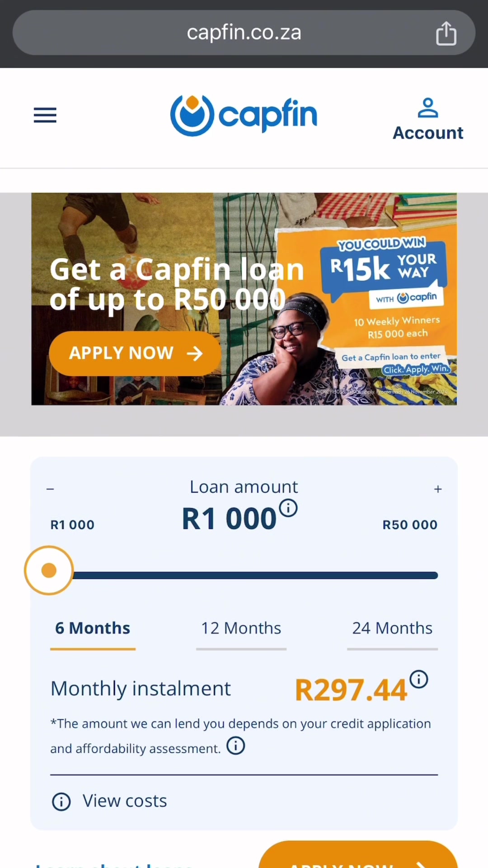The image size is (488, 868).
Task: Increase loan amount with plus button
Action: tap(438, 489)
